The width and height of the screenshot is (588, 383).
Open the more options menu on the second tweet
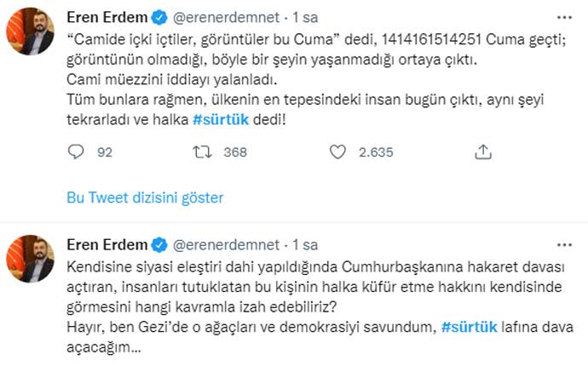click(x=563, y=243)
